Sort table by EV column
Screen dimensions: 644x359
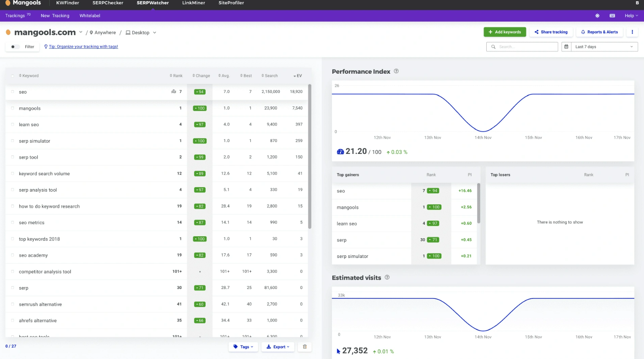tap(298, 76)
